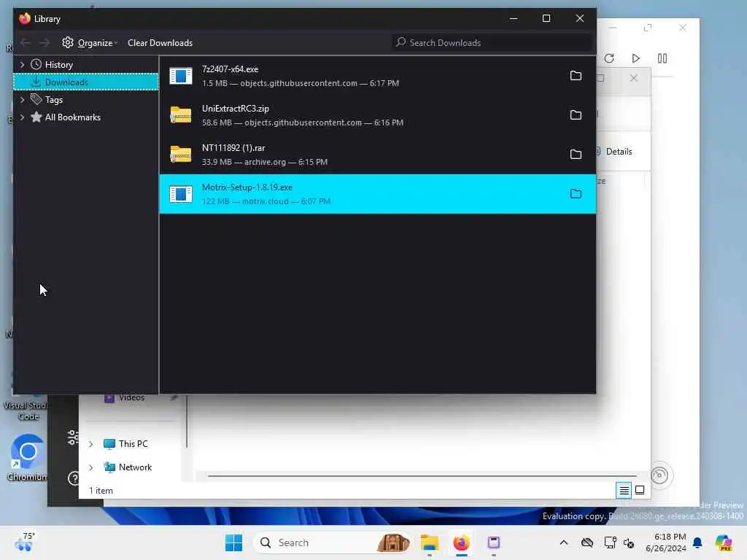Click the taskbar Search box
Viewport: 747px width, 560px height.
pyautogui.click(x=333, y=542)
